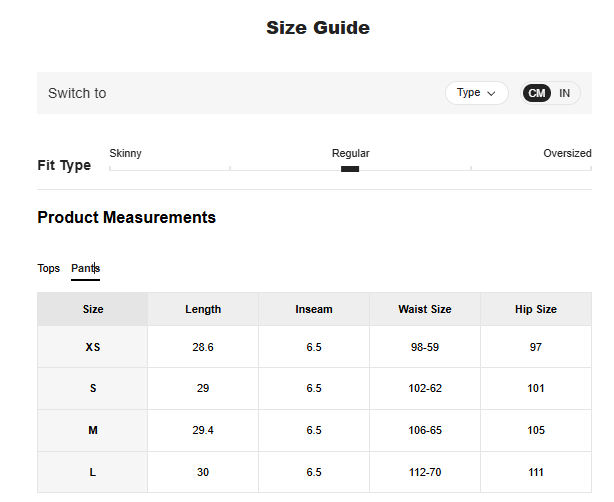Click the Waist Size column header
Viewport: 614px width, 502px height.
(425, 309)
